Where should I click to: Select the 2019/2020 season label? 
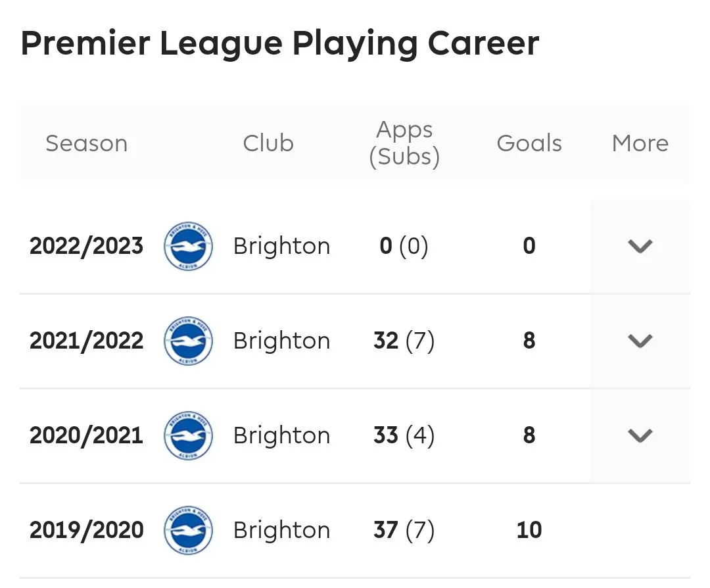(86, 531)
